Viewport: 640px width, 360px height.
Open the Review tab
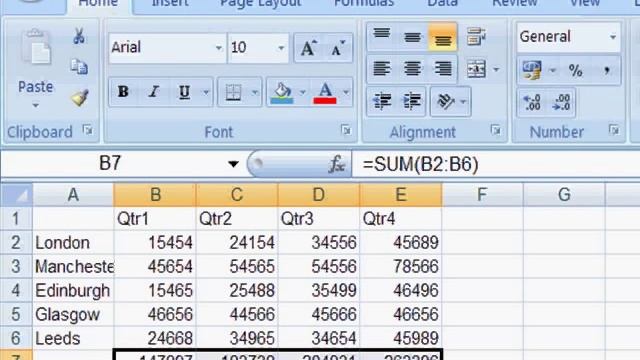514,4
